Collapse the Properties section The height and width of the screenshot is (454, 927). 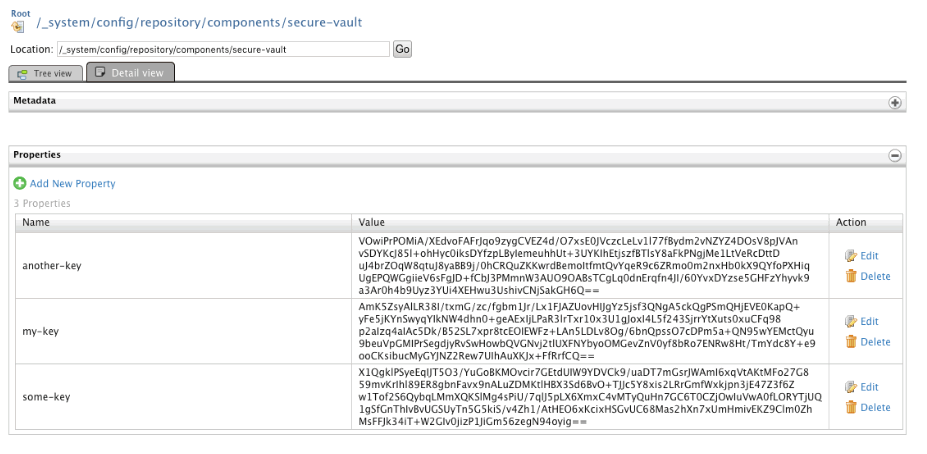(x=895, y=156)
